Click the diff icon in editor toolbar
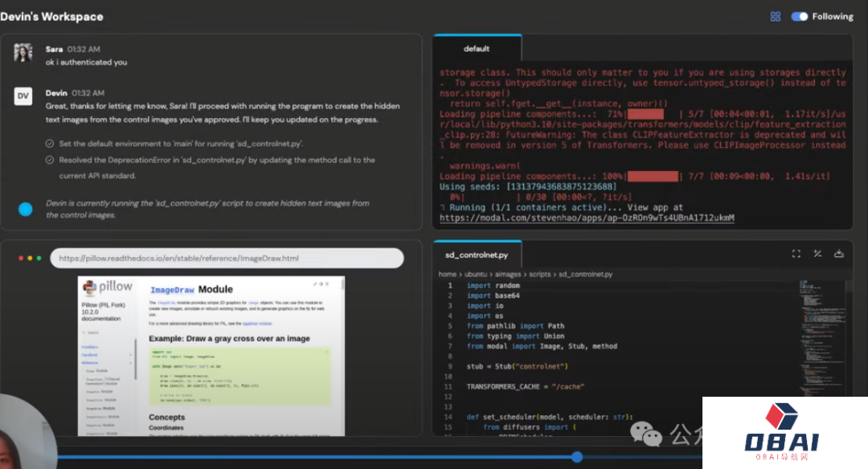Image resolution: width=868 pixels, height=469 pixels. point(817,254)
